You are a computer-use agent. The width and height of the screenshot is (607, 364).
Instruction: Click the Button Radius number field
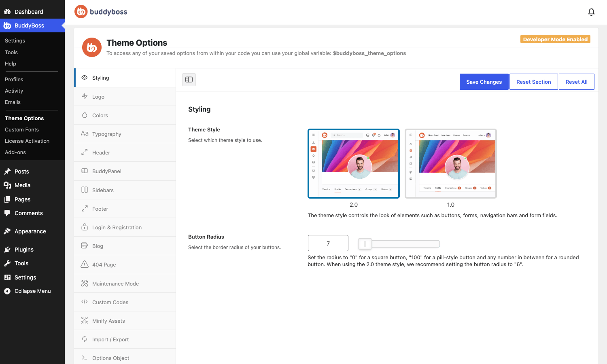tap(328, 243)
